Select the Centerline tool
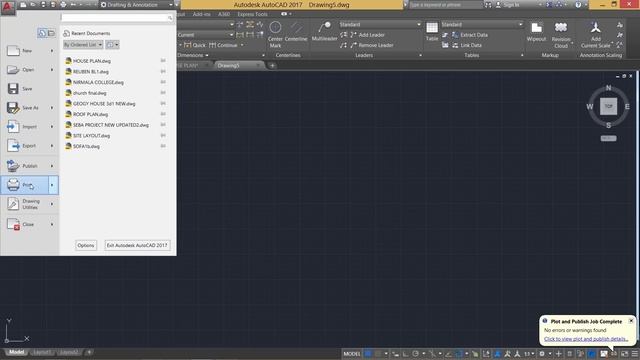The height and width of the screenshot is (360, 640). click(x=296, y=32)
